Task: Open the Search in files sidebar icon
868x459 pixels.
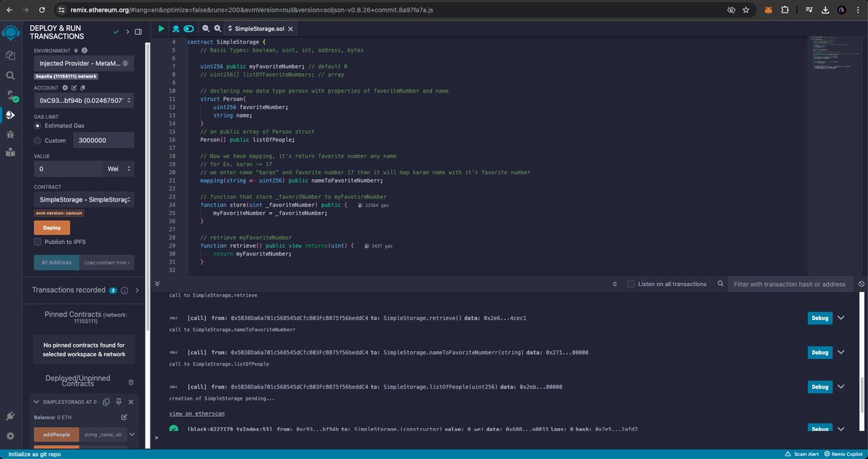Action: 10,75
